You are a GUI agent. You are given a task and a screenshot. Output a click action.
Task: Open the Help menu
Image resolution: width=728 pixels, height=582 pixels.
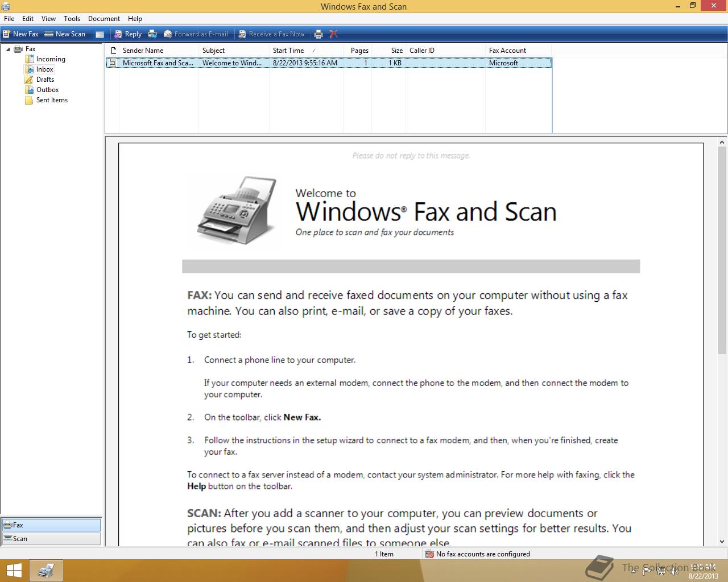[135, 19]
